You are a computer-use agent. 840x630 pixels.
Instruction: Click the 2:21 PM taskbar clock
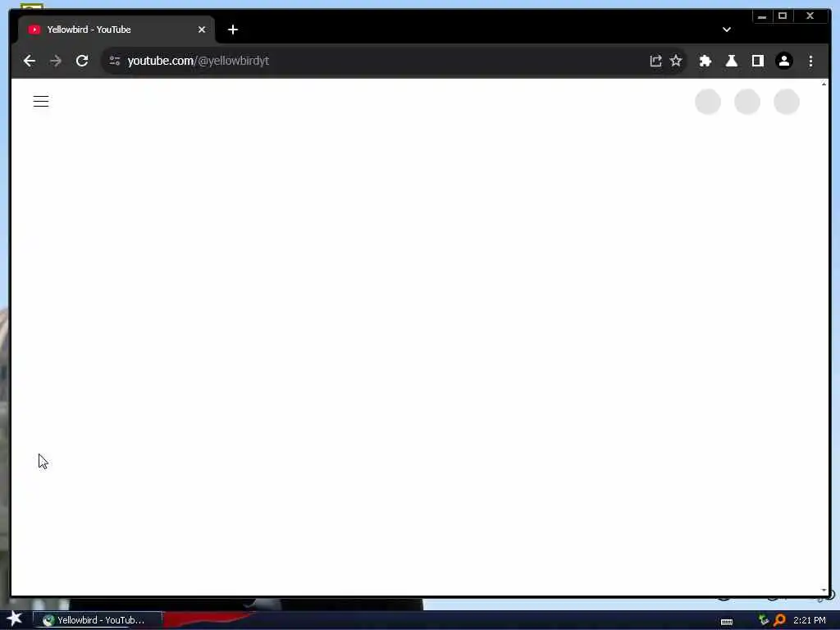click(x=810, y=620)
